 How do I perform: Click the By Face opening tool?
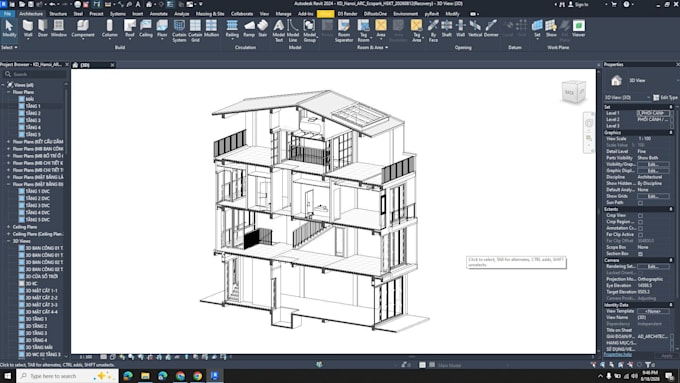(x=433, y=31)
